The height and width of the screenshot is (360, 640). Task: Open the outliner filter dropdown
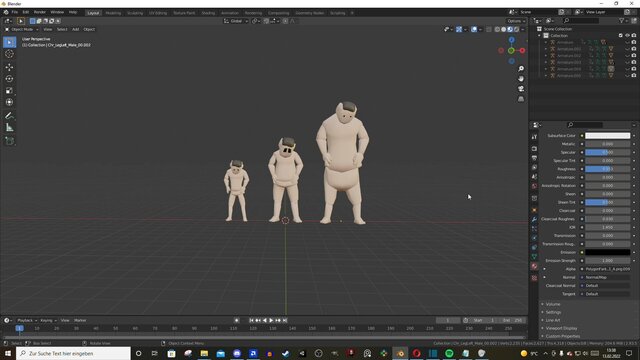622,20
